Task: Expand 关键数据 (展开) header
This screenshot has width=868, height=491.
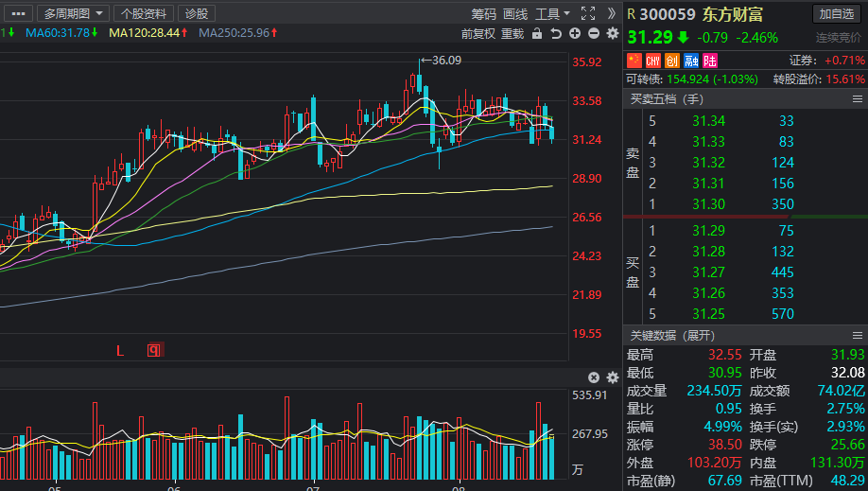Action: tap(672, 335)
